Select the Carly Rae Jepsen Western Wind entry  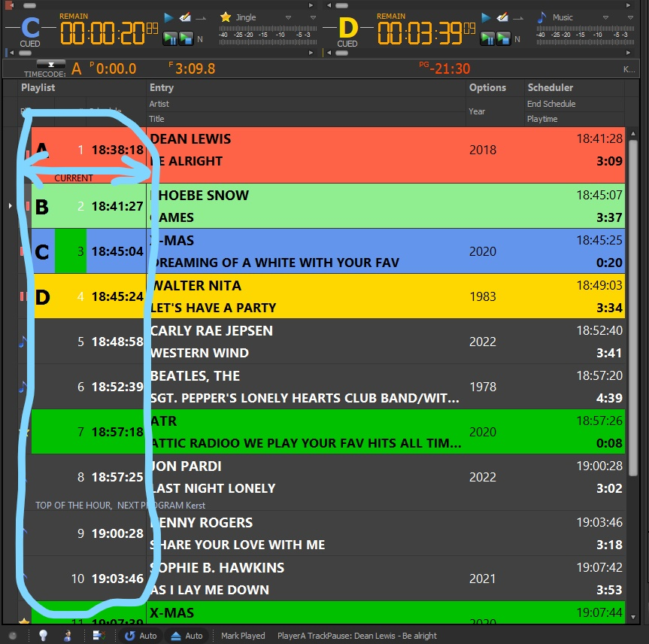click(x=301, y=342)
